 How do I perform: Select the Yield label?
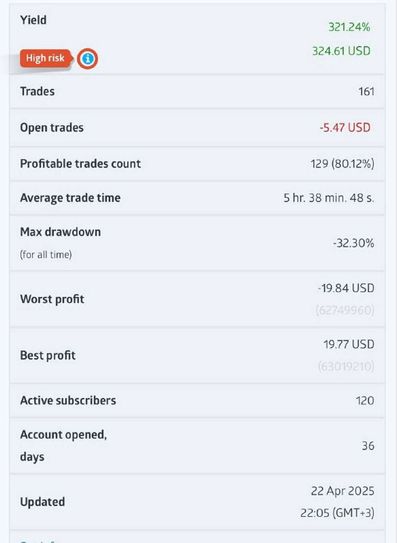pos(33,20)
